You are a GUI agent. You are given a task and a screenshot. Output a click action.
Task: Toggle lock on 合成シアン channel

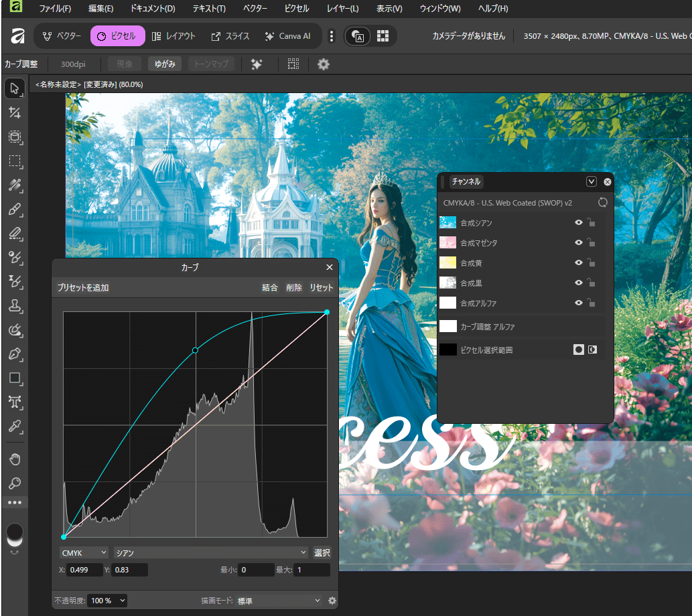tap(592, 222)
